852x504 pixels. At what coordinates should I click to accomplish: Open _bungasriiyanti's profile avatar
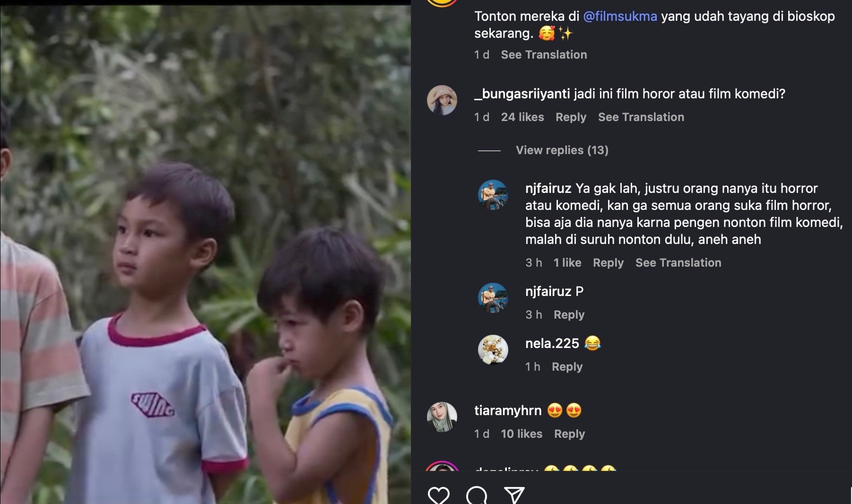442,100
